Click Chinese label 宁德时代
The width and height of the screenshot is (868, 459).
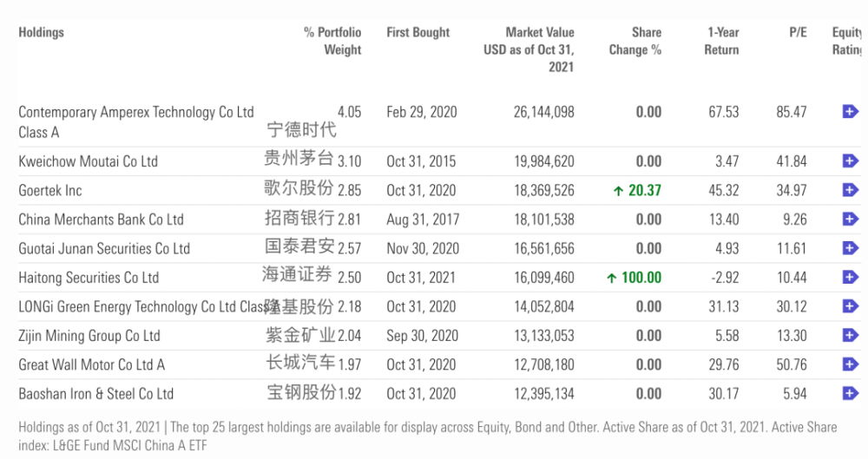point(301,130)
